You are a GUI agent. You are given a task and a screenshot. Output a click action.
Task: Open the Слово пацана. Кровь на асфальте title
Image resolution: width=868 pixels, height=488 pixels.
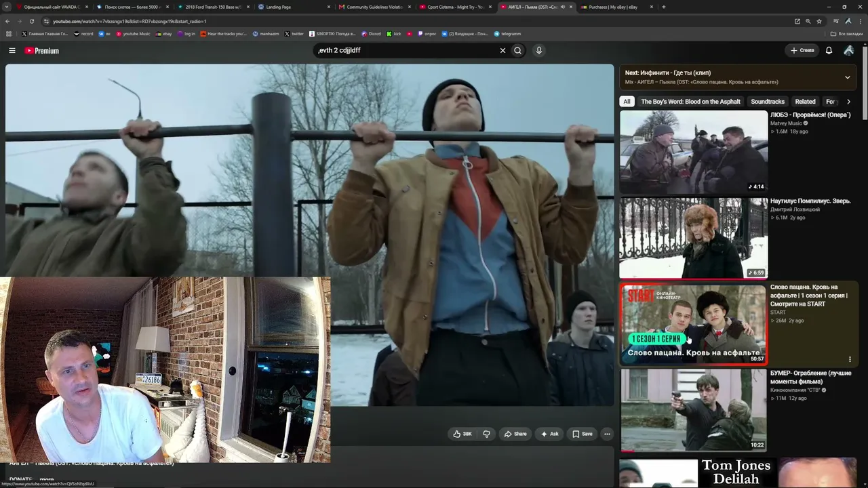810,296
